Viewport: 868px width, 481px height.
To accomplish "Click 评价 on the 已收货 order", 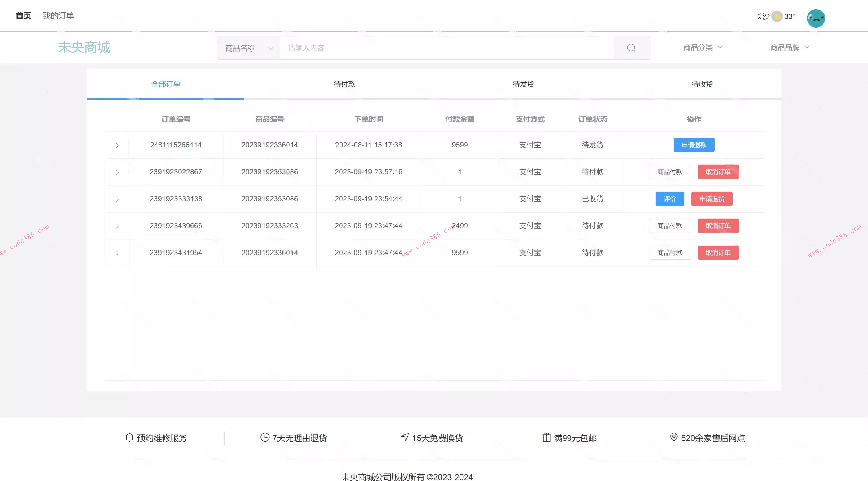I will pos(669,199).
